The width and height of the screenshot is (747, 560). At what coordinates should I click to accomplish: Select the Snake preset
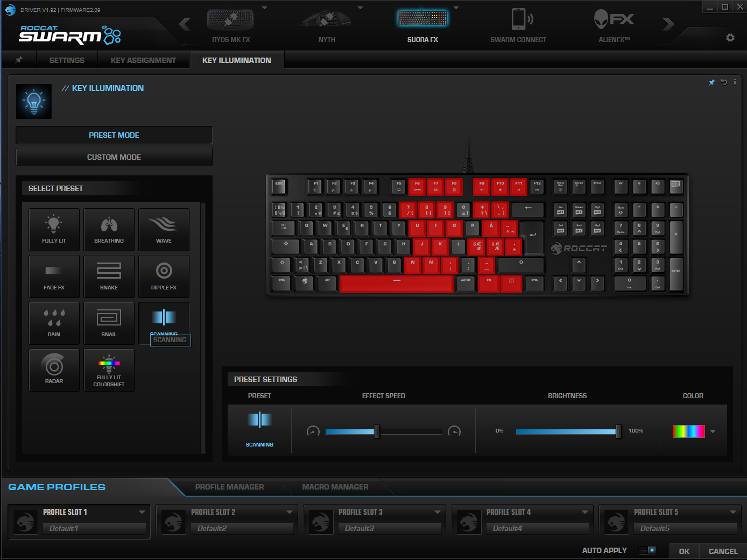point(109,277)
